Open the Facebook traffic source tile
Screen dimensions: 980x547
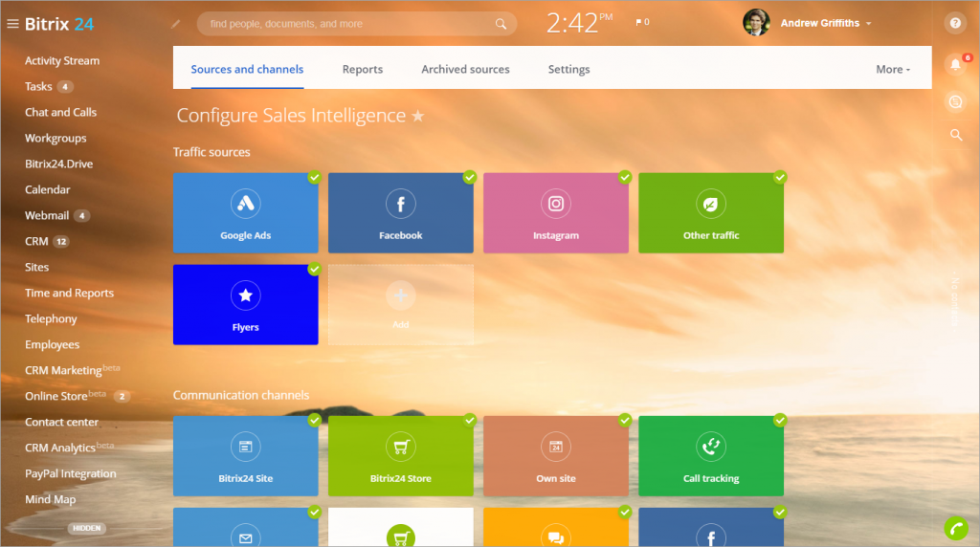coord(401,213)
